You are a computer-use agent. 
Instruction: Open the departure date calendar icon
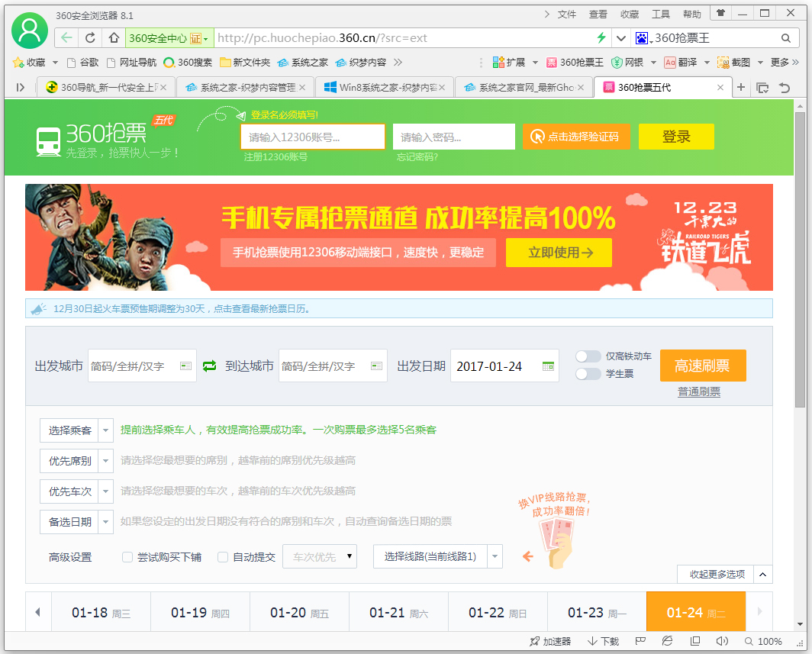548,366
